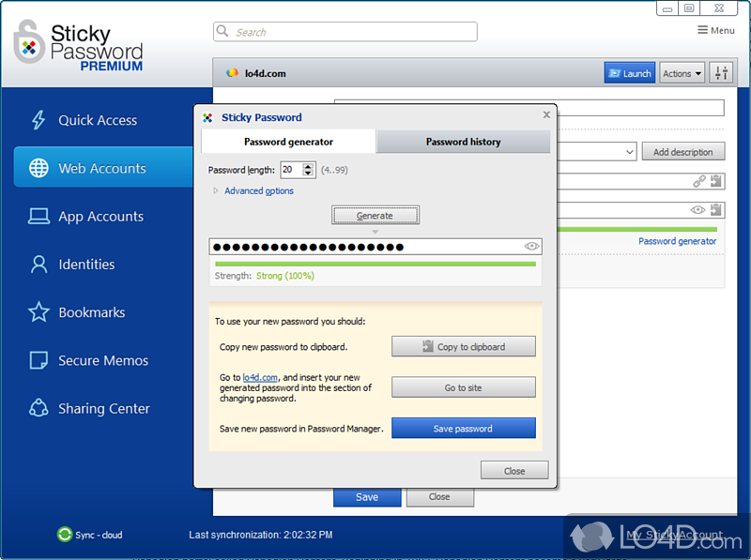
Task: Open Bookmarks in sidebar
Action: (x=77, y=312)
